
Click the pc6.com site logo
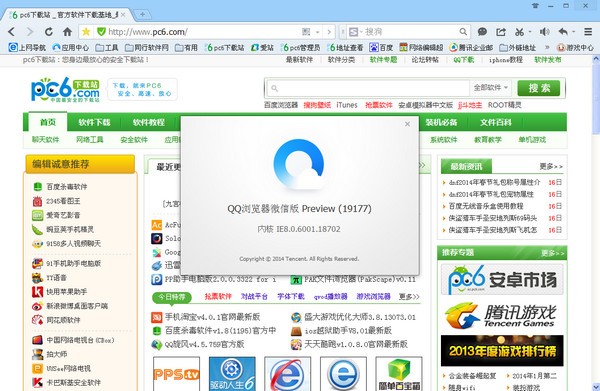pos(65,90)
